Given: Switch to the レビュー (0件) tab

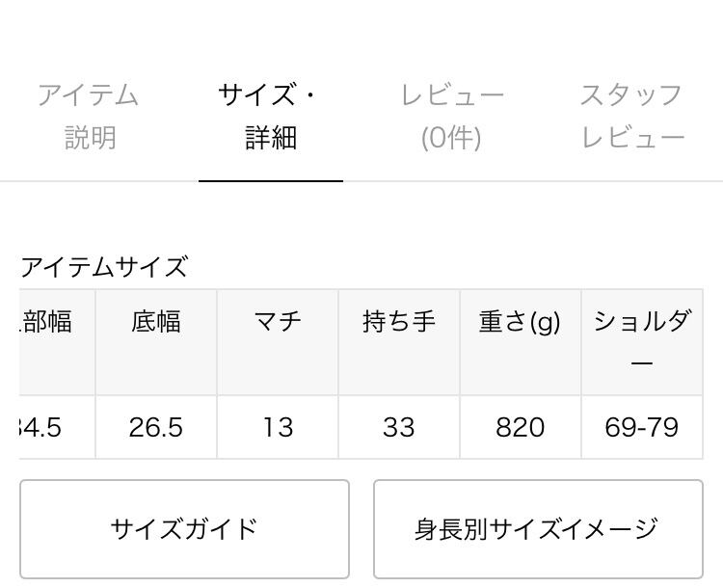Looking at the screenshot, I should coord(451,116).
